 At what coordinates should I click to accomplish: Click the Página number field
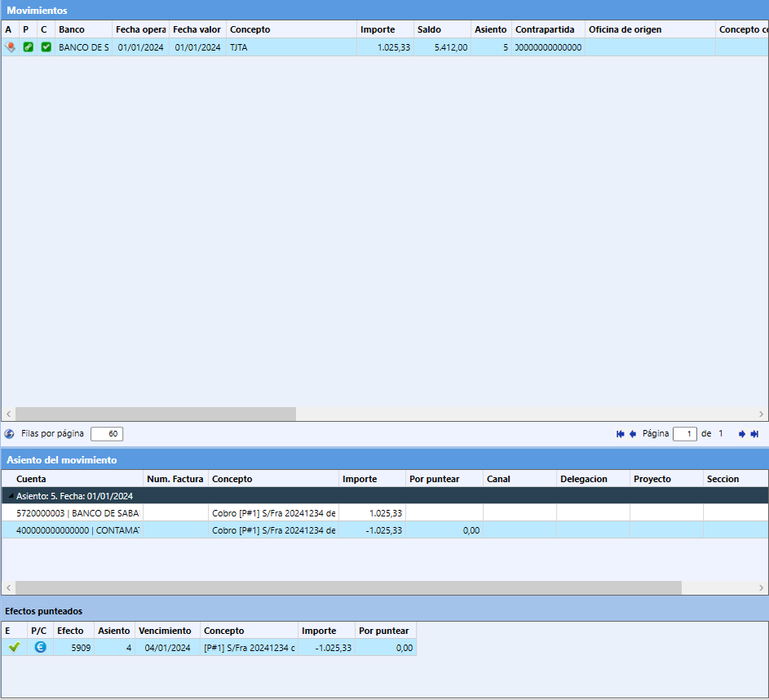click(685, 434)
